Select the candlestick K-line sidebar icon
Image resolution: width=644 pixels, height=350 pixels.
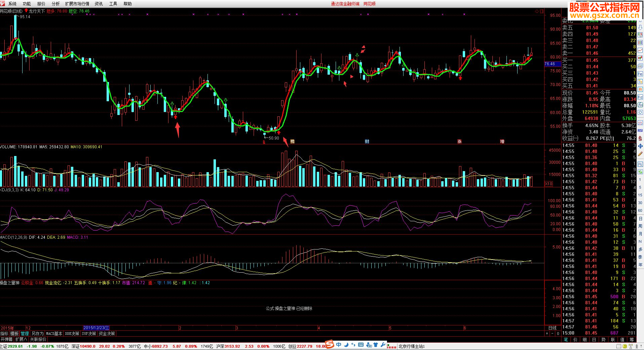coord(640,57)
